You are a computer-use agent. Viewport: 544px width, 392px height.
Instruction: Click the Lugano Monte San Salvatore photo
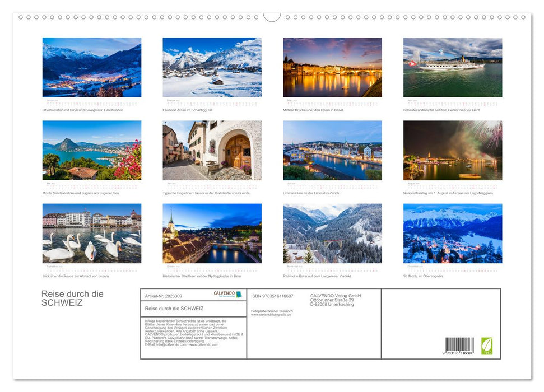click(91, 150)
